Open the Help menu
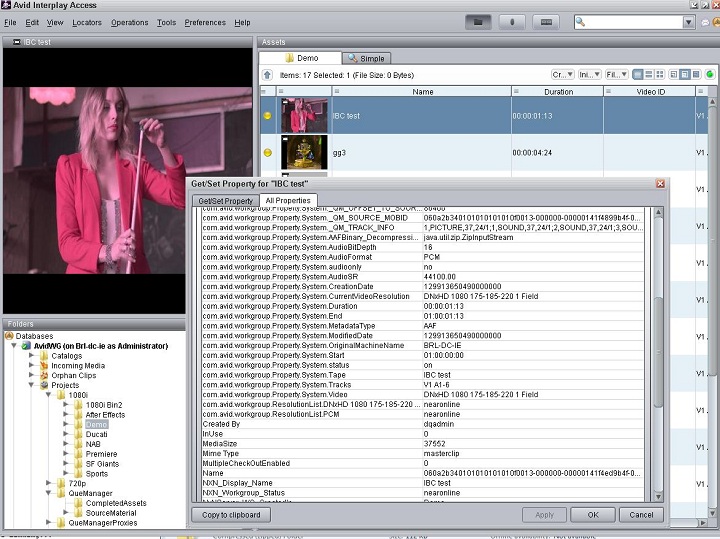 242,22
